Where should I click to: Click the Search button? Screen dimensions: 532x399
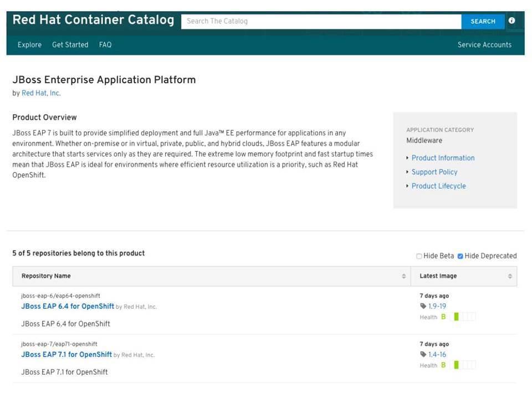click(483, 22)
